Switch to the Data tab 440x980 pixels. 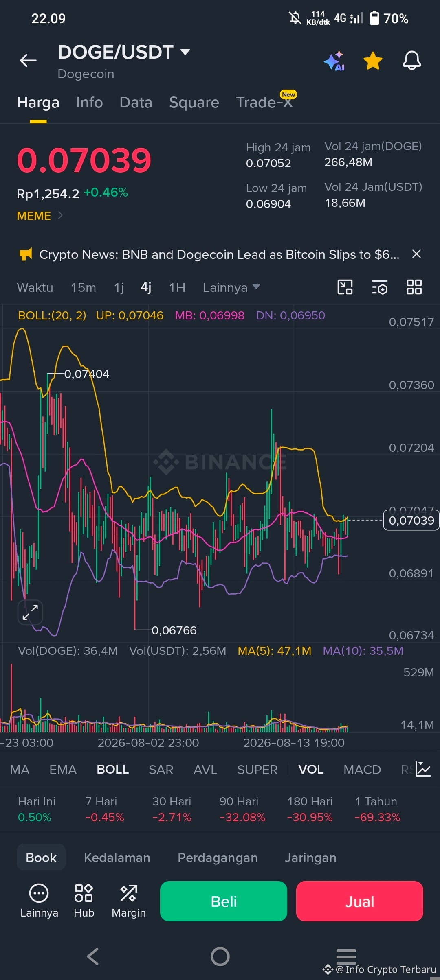click(x=136, y=103)
